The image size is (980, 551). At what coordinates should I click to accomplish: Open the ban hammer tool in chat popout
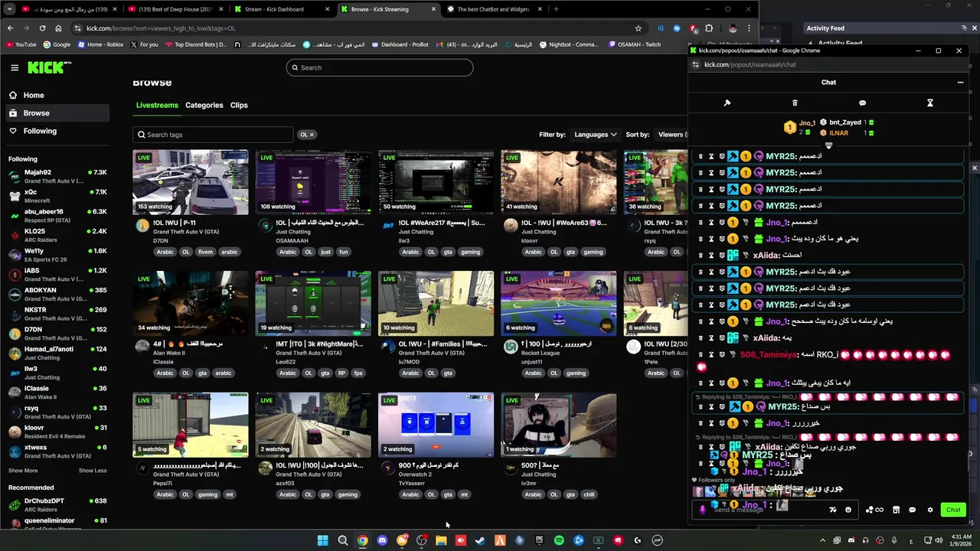click(x=727, y=103)
